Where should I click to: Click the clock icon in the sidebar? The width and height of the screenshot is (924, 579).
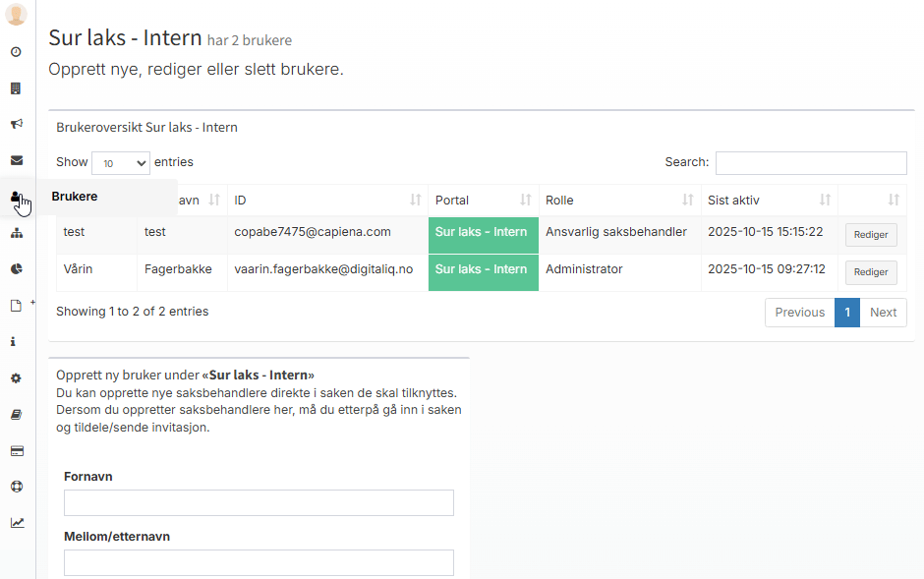point(16,51)
